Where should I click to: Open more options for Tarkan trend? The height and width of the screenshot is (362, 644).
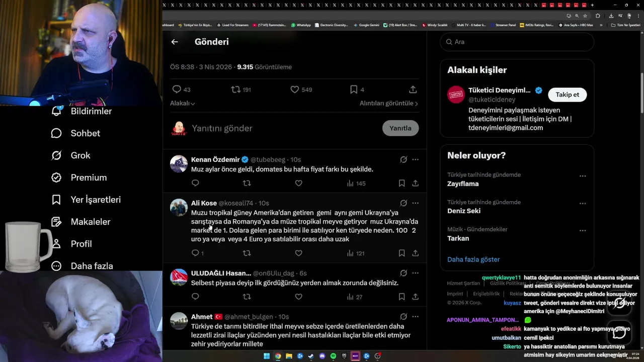pyautogui.click(x=583, y=231)
